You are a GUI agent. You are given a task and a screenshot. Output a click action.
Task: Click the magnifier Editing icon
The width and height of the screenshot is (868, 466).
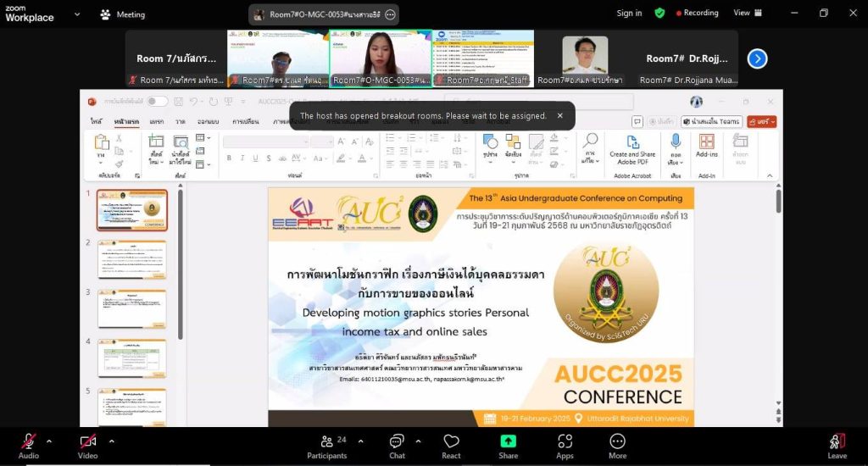pyautogui.click(x=590, y=141)
